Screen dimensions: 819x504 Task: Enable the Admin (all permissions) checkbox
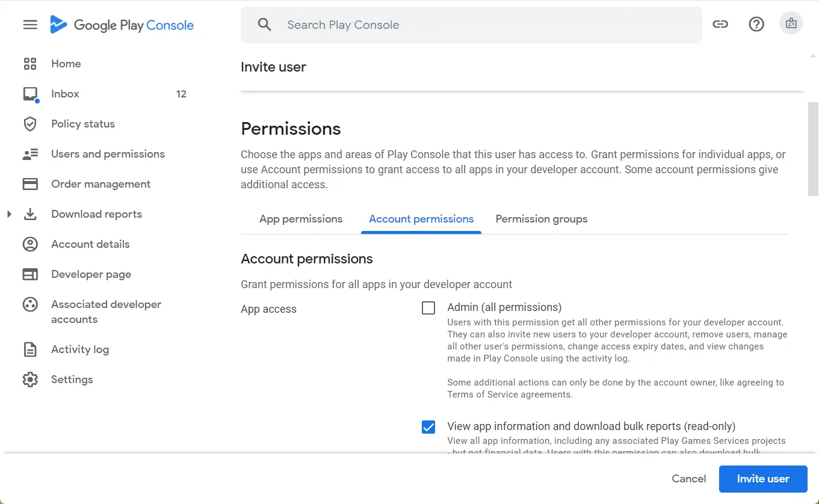(x=428, y=307)
